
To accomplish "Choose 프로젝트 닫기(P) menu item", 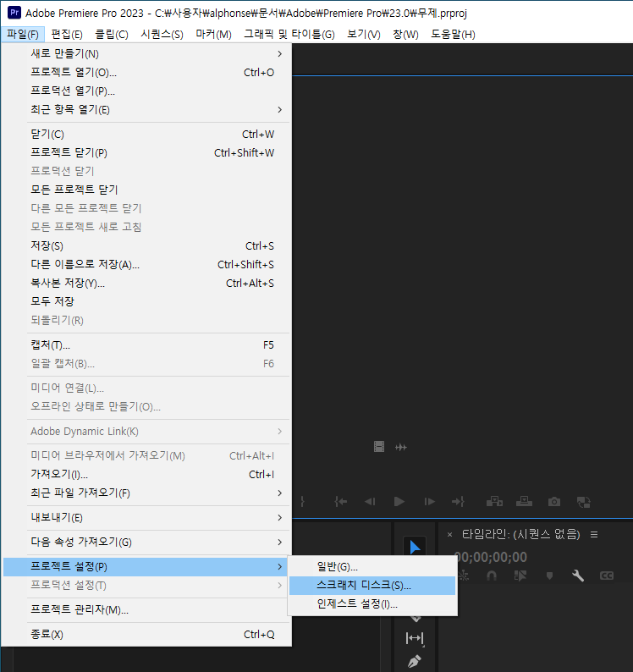I will pos(146,152).
